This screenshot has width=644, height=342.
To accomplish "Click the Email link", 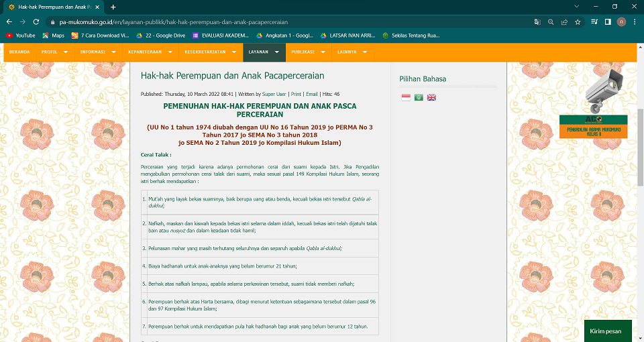I will 312,94.
